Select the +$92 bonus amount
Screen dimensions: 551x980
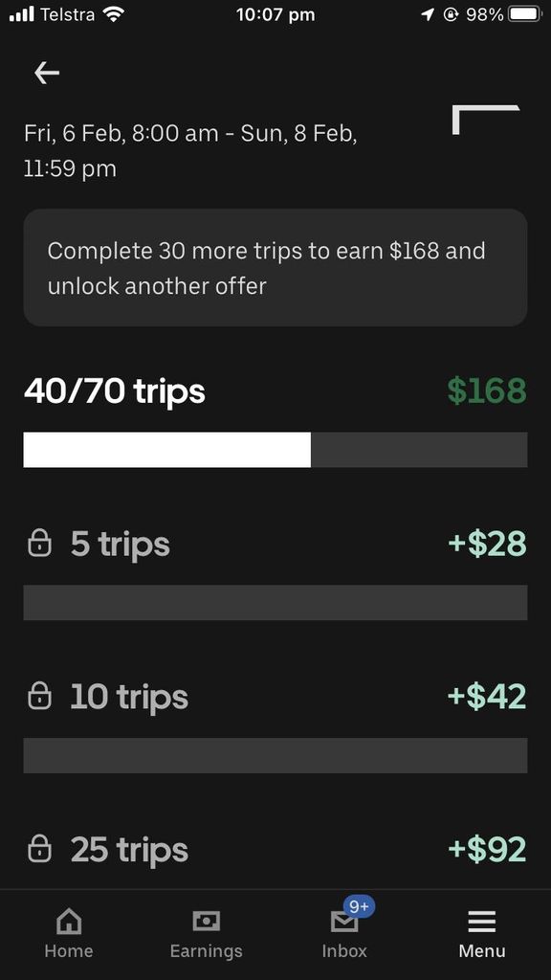tap(487, 849)
